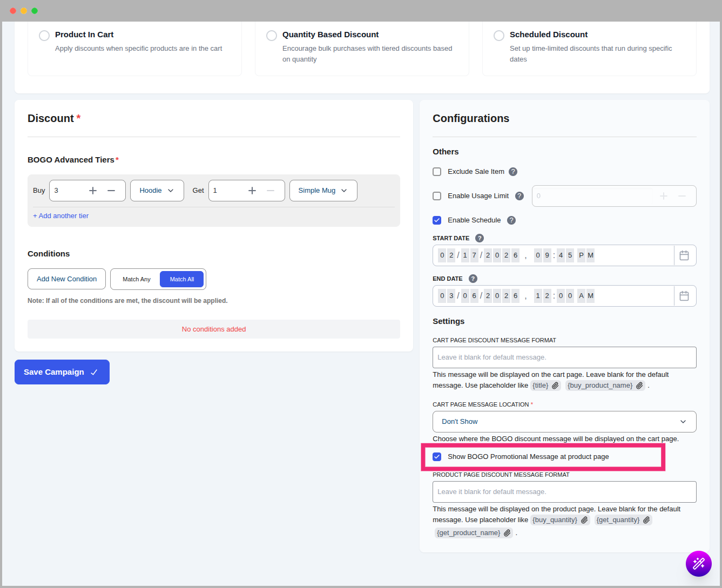Select the Scheduled Discount radio option
This screenshot has width=722, height=588.
[x=499, y=35]
